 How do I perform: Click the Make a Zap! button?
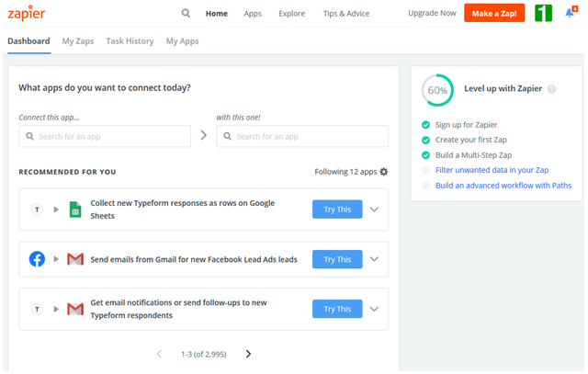coord(494,13)
